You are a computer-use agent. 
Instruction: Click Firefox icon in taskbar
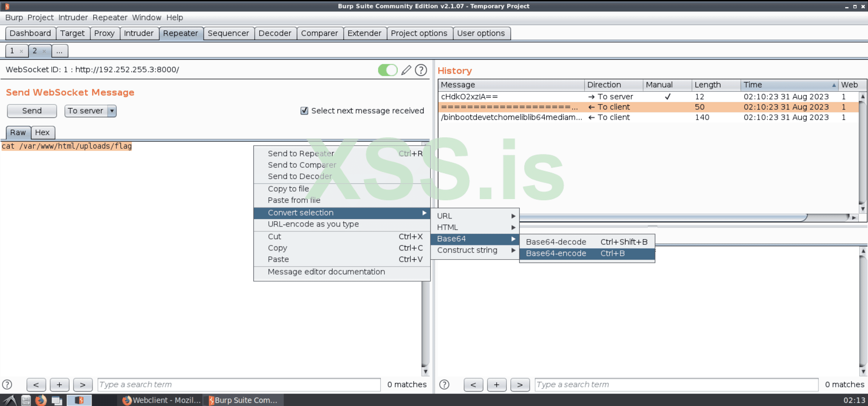coord(41,400)
